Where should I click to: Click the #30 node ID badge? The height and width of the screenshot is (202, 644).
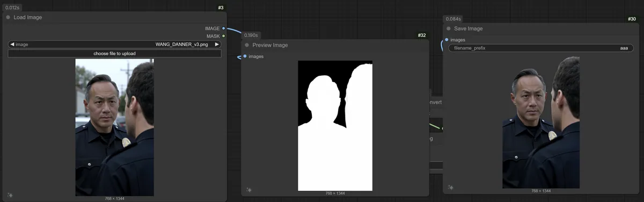click(x=632, y=19)
